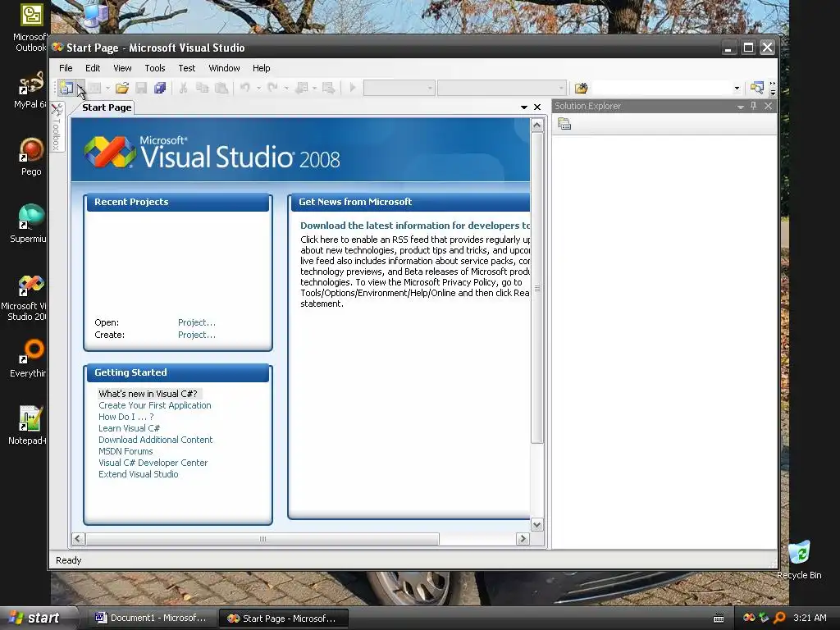Open the Window menu

pos(224,68)
